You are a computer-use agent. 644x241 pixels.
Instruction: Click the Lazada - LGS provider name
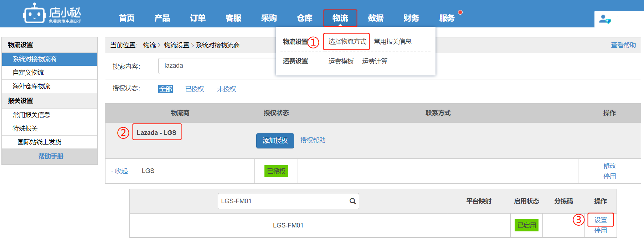156,133
